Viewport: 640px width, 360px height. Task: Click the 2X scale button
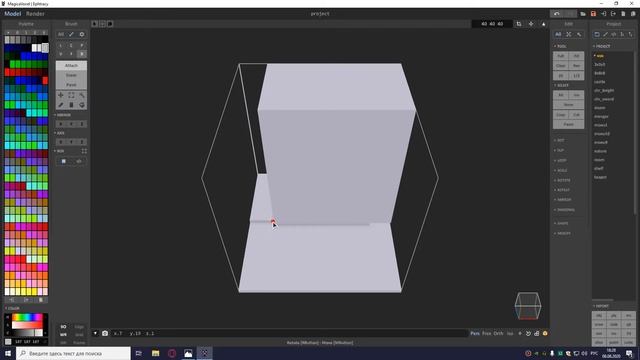point(560,76)
